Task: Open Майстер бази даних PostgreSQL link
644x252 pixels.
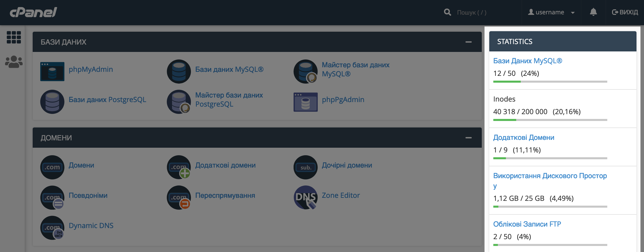Action: (x=229, y=100)
